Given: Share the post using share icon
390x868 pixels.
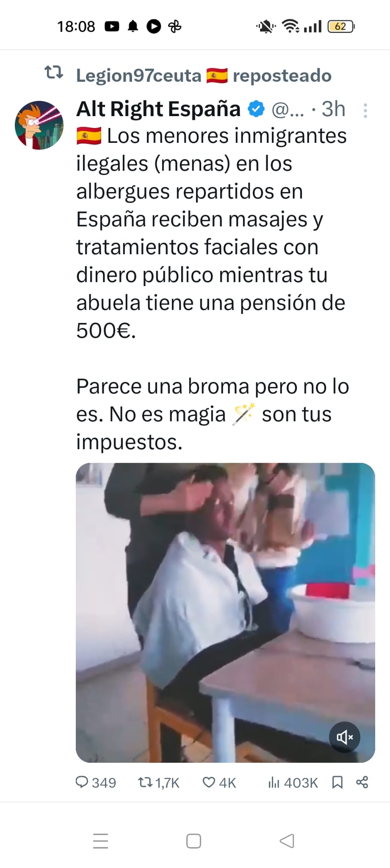Looking at the screenshot, I should pos(362,782).
